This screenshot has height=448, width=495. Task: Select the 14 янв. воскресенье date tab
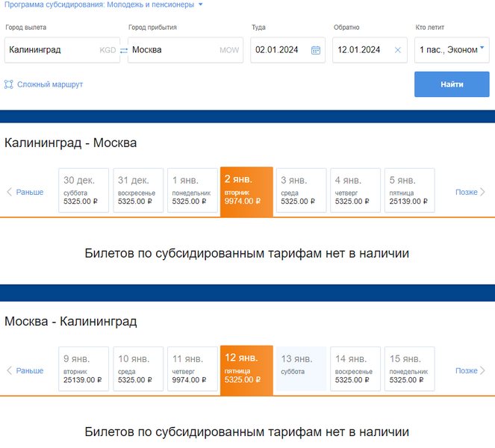(x=355, y=369)
